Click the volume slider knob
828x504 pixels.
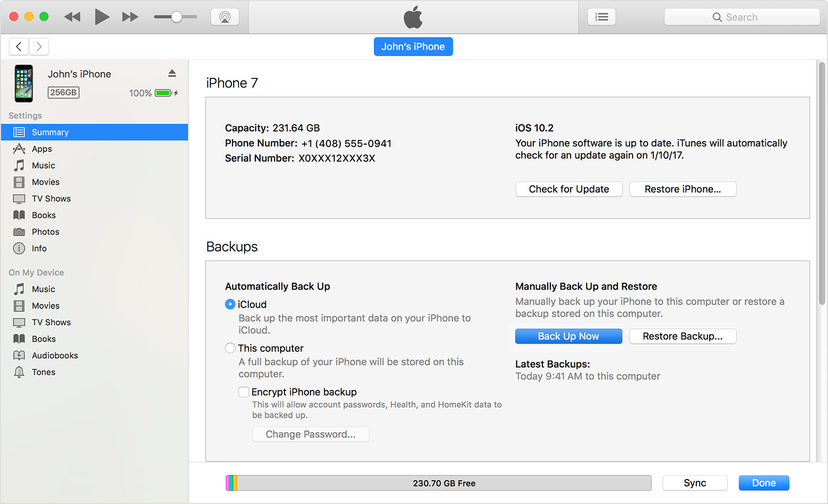click(177, 17)
